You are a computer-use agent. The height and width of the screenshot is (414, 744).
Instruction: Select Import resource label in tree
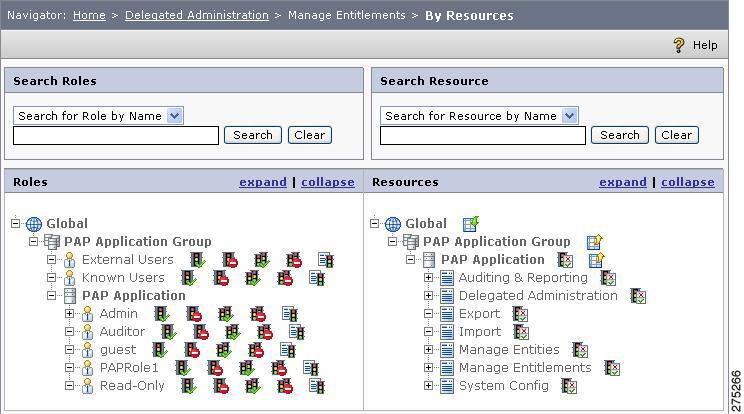[x=480, y=332]
